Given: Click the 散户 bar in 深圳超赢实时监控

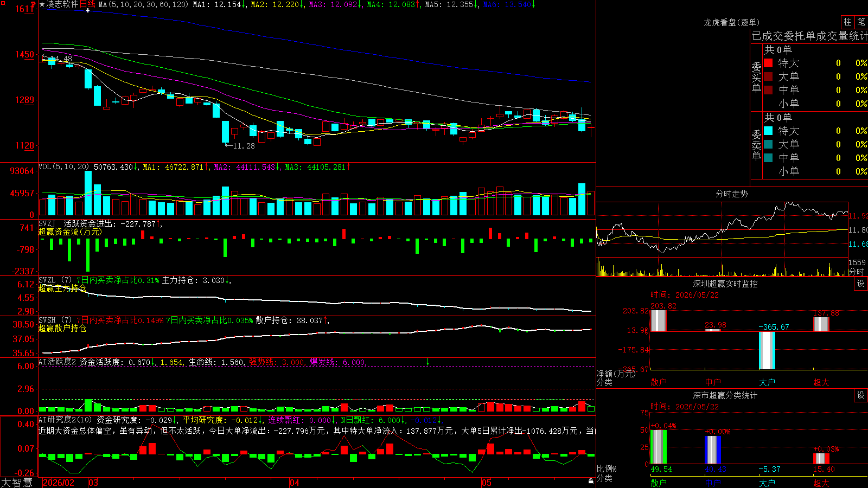Looking at the screenshot, I should pyautogui.click(x=658, y=320).
